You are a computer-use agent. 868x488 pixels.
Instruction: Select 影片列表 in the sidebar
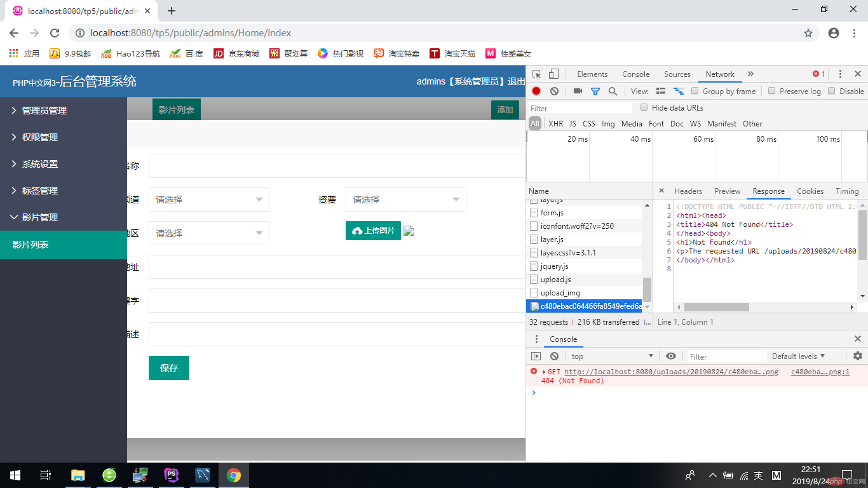[64, 245]
